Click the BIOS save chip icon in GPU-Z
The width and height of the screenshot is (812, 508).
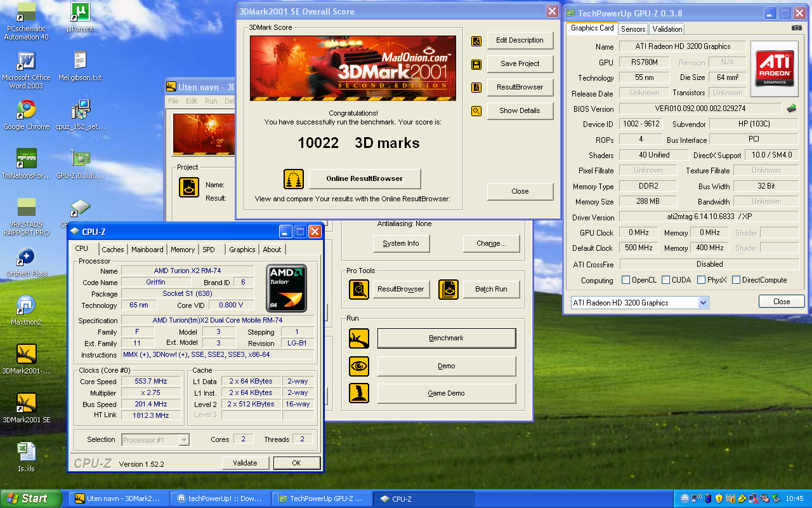tap(792, 109)
